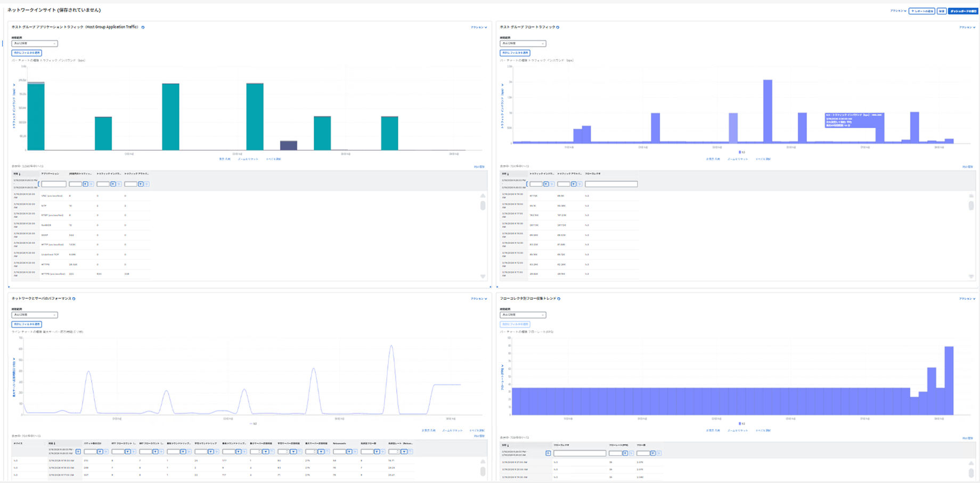
Task: Open time range dropdown in flow collection trend panel
Action: pos(522,315)
